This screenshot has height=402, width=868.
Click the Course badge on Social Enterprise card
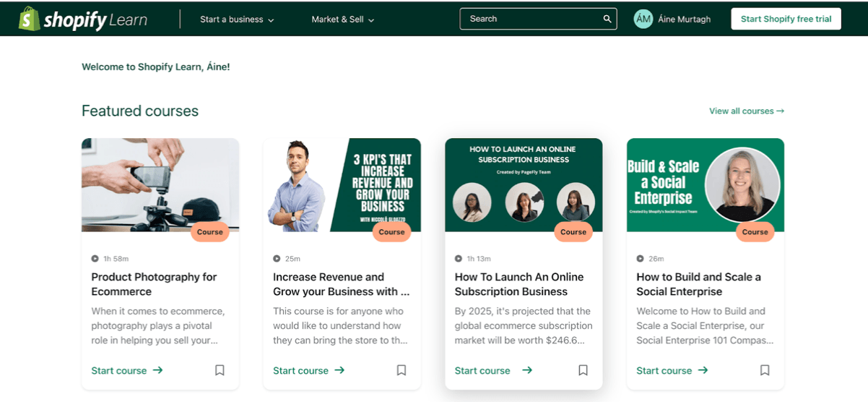click(x=755, y=232)
